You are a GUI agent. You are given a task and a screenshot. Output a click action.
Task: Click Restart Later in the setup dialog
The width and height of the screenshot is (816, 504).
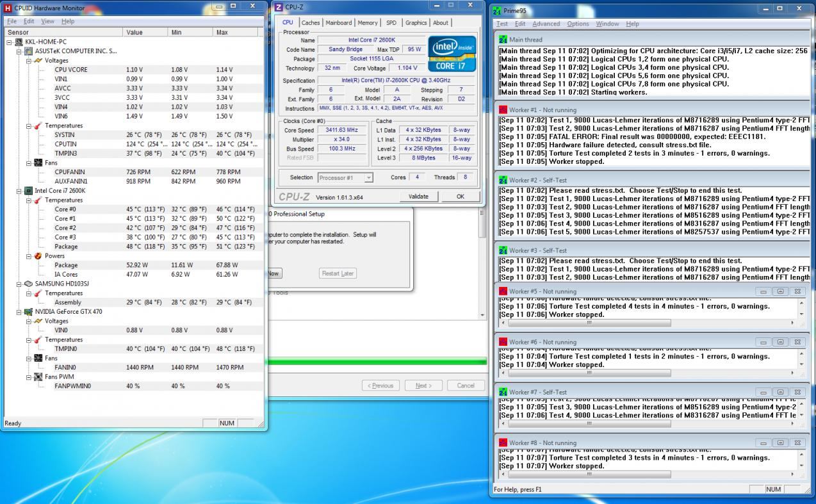coord(338,273)
